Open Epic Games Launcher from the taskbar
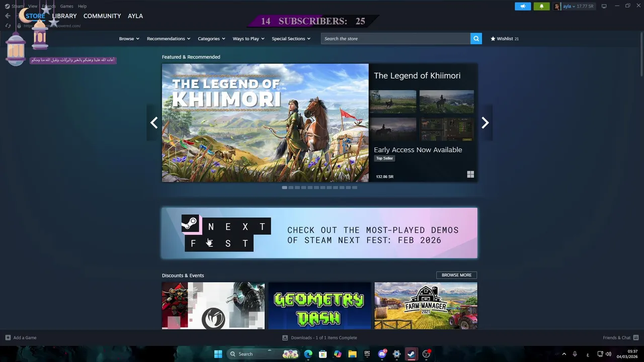The height and width of the screenshot is (362, 644). click(x=367, y=354)
